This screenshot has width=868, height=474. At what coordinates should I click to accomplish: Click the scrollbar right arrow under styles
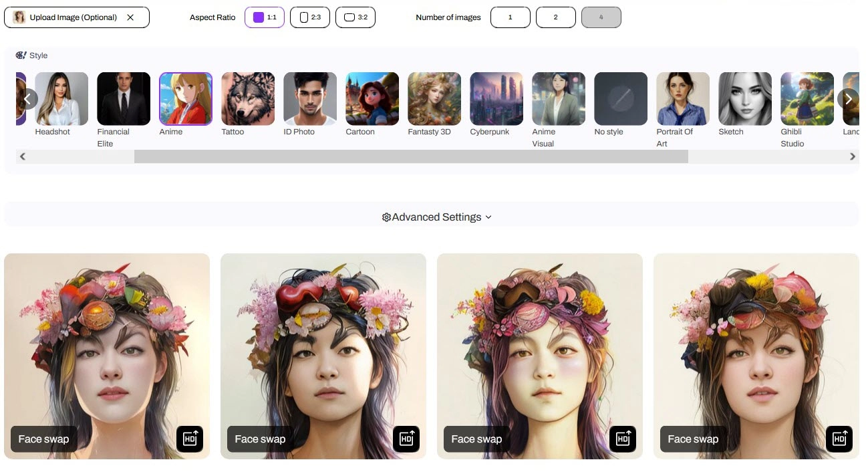pos(853,156)
